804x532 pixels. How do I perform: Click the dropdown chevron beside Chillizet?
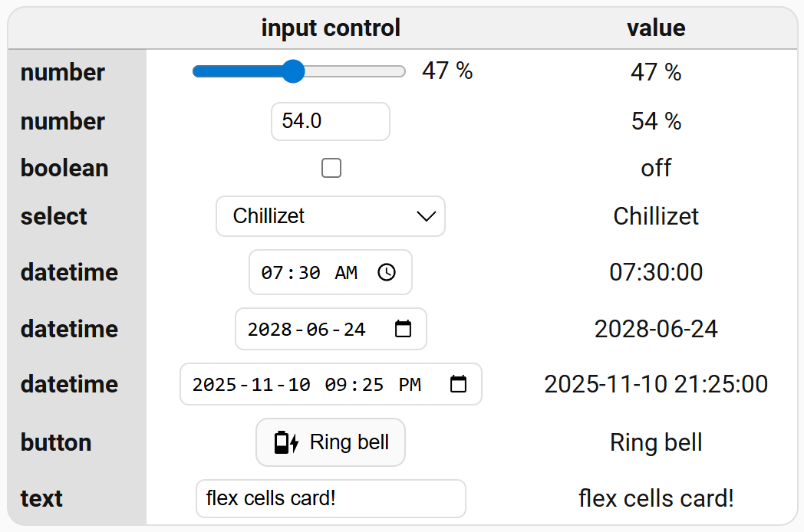426,216
